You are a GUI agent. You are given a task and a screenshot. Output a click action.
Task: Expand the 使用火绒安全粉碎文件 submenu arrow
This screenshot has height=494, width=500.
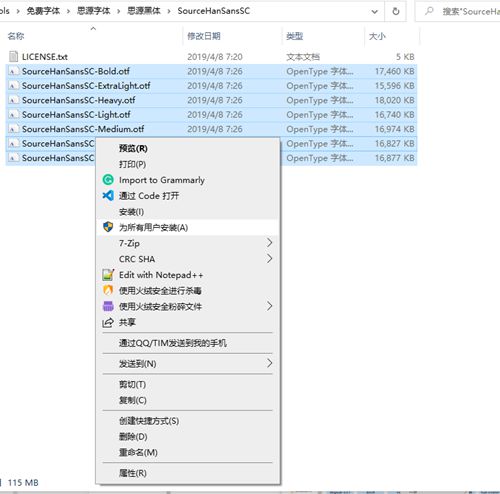point(270,306)
